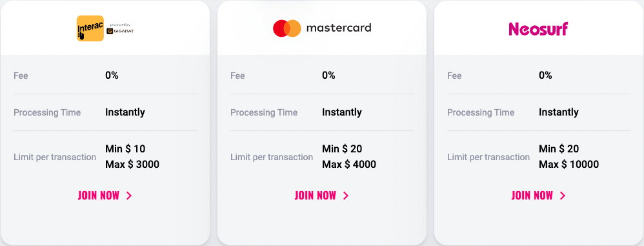Select the 0% fee value in Interac card
This screenshot has width=644, height=246.
pos(112,75)
